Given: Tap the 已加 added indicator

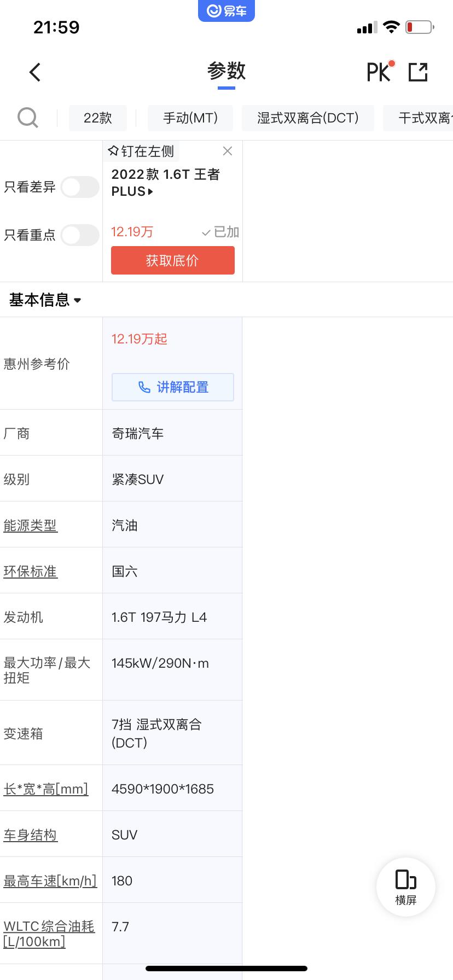Looking at the screenshot, I should coord(220,232).
